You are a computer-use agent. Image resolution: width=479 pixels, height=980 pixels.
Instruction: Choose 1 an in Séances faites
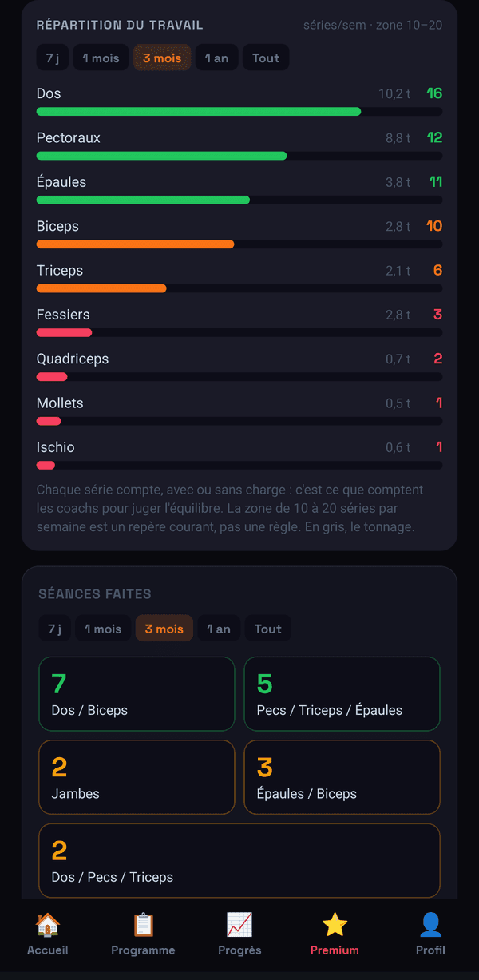coord(219,629)
